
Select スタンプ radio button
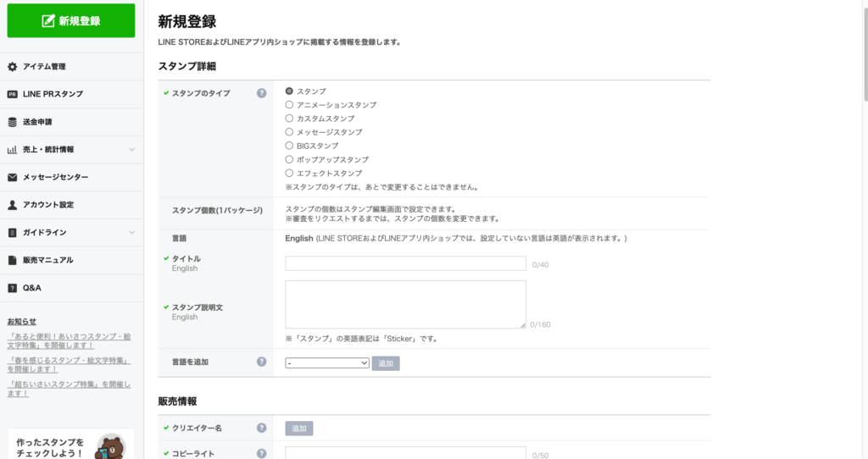click(289, 91)
